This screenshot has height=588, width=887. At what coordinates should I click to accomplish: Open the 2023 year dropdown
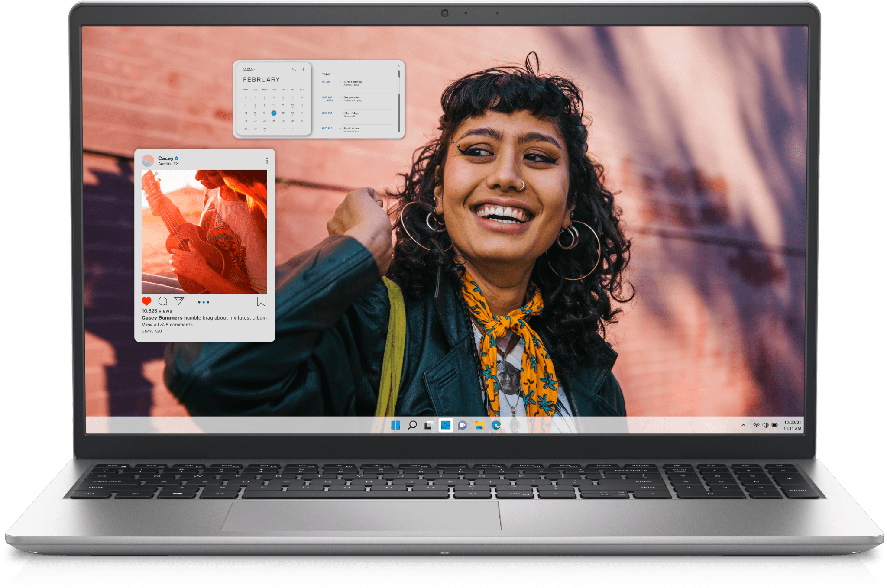point(249,69)
